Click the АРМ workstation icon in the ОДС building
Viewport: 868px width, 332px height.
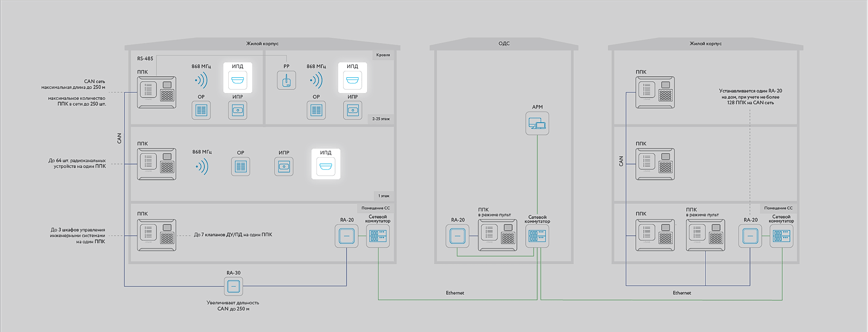coord(537,123)
